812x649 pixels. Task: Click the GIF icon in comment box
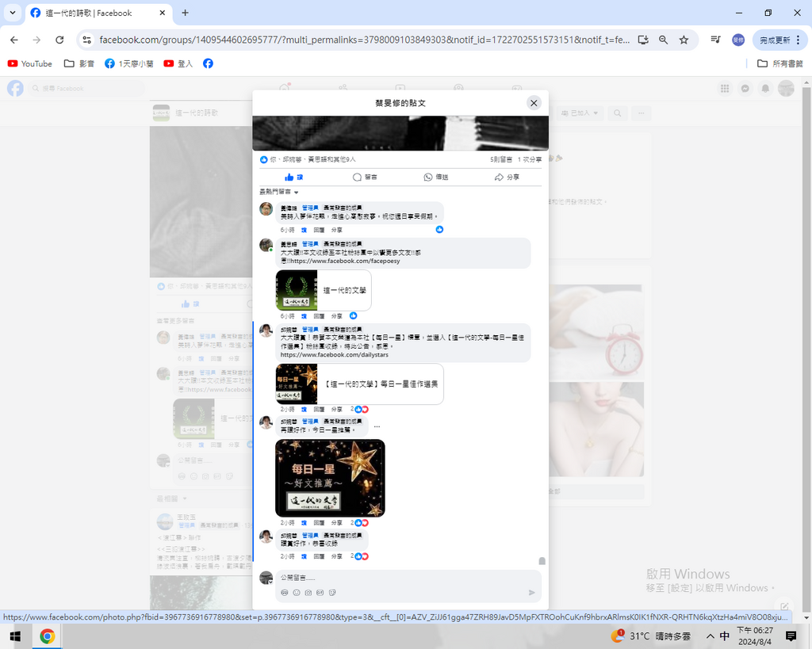[x=320, y=593]
